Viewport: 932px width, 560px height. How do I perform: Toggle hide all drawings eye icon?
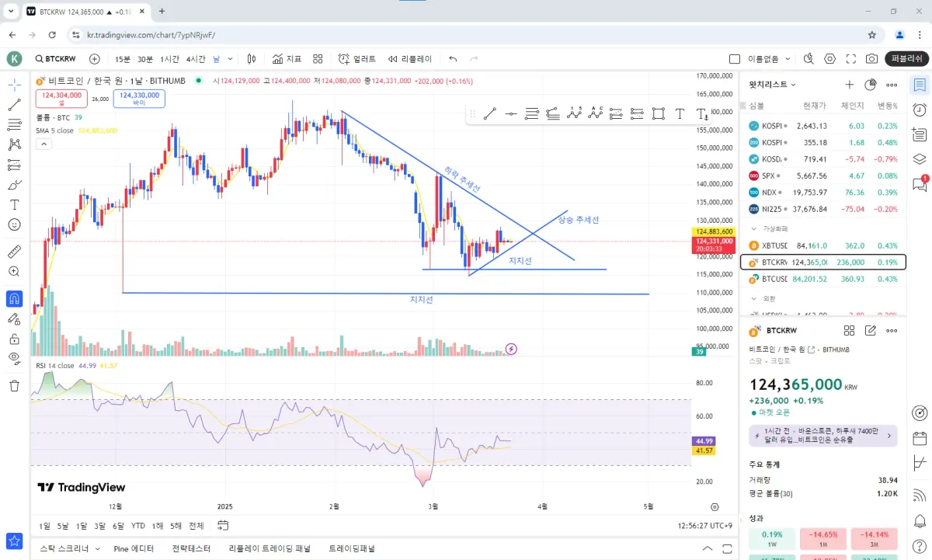(14, 358)
